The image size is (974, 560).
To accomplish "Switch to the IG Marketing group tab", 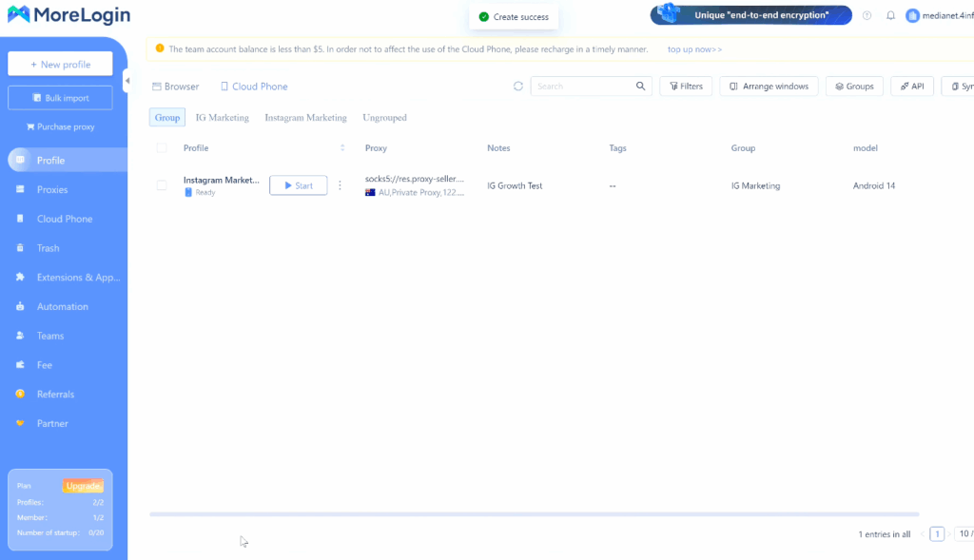I will pyautogui.click(x=222, y=118).
